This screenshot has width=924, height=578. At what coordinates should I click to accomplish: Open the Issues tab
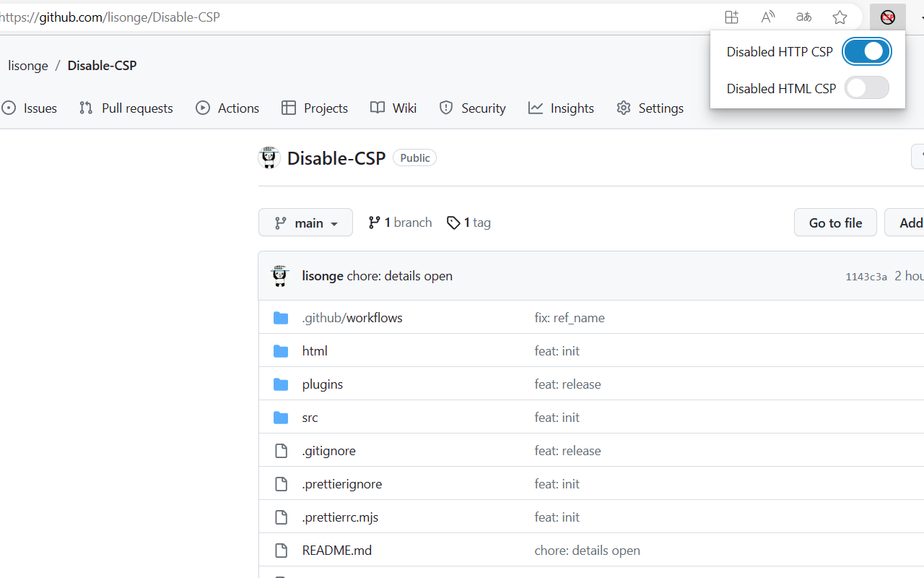click(x=30, y=108)
